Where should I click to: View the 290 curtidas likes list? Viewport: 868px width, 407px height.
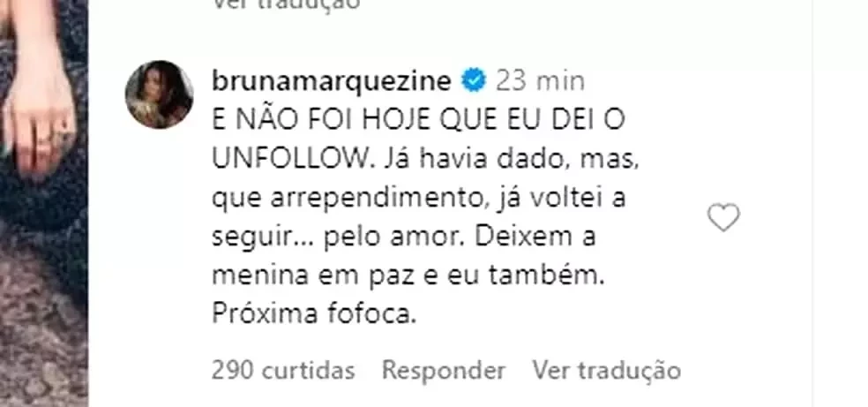(283, 370)
